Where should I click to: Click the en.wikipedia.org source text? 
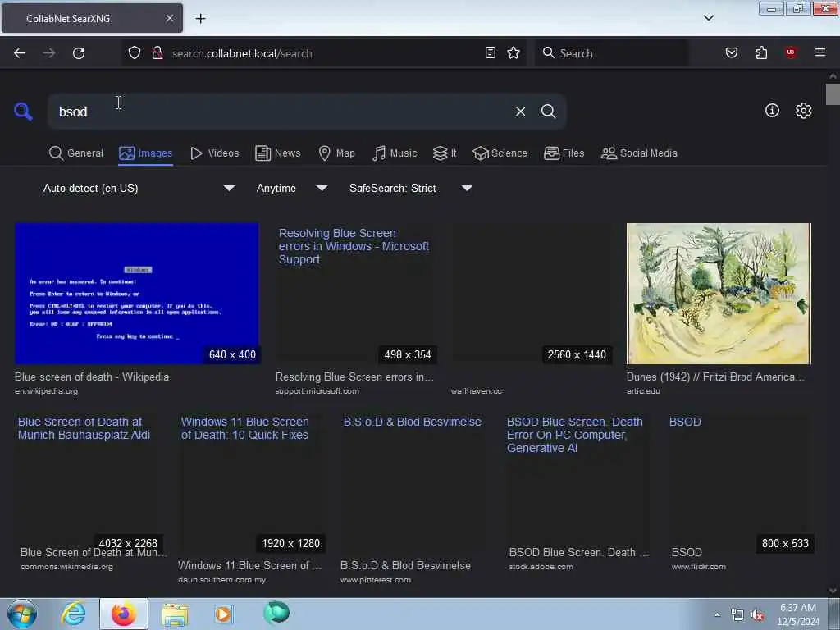coord(46,391)
